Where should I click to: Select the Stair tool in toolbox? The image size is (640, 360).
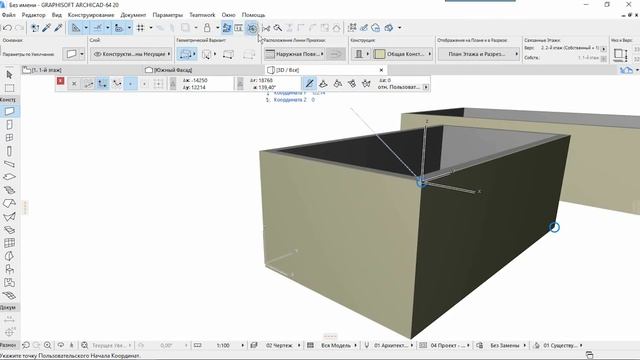pos(9,190)
